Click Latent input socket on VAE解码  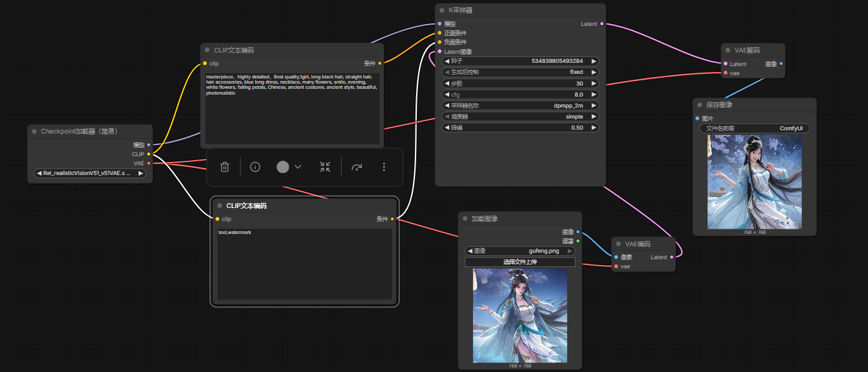(x=726, y=64)
